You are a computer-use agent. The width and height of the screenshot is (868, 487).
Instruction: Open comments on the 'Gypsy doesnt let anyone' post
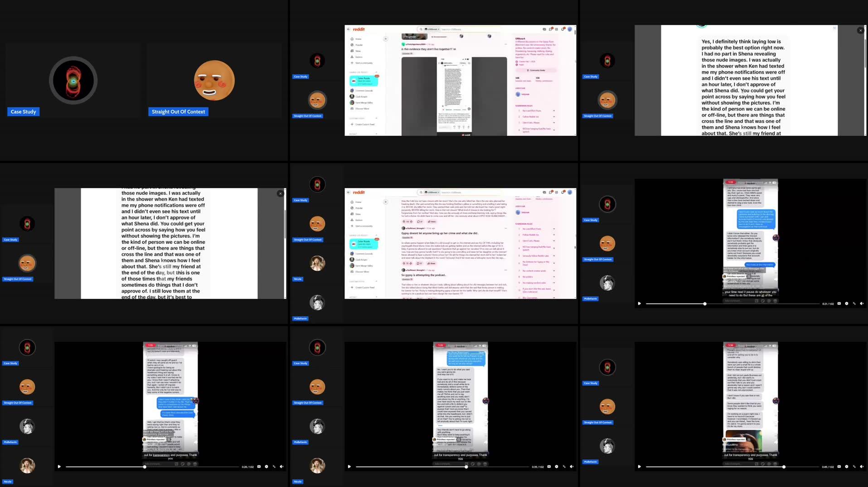tap(419, 263)
